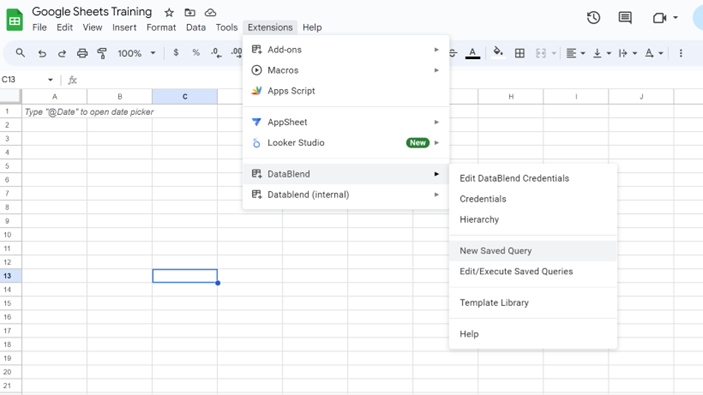Image resolution: width=703 pixels, height=395 pixels.
Task: Click the text wrapping icon
Action: tap(623, 53)
